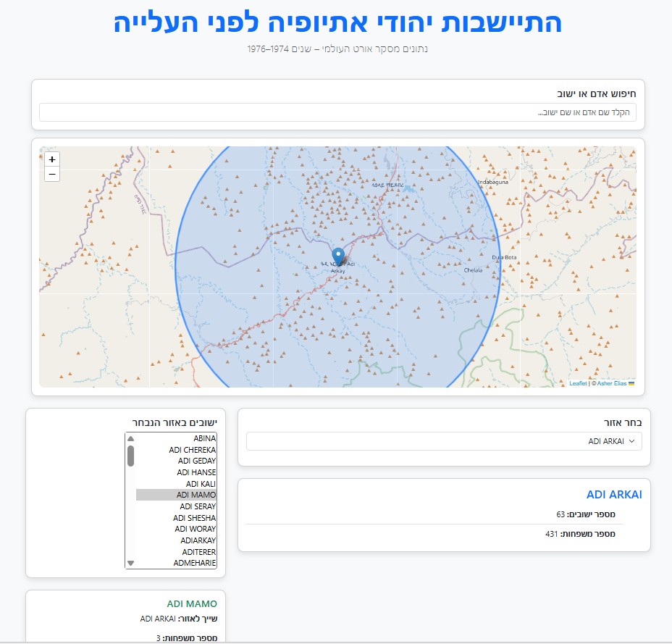This screenshot has width=672, height=644.
Task: Click the person or settlement search field
Action: pos(337,112)
